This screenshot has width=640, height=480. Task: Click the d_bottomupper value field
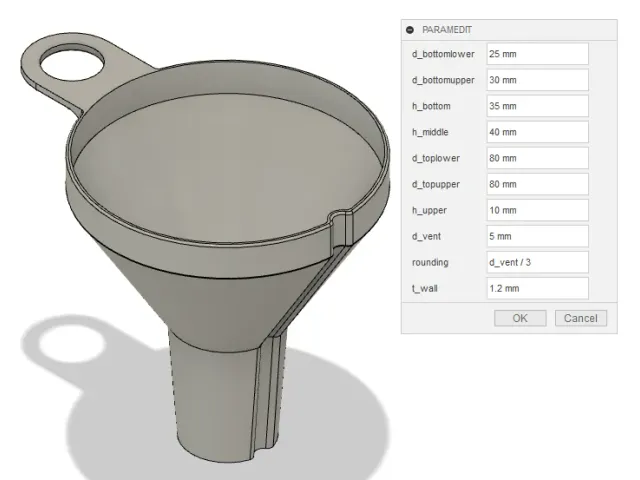(537, 80)
